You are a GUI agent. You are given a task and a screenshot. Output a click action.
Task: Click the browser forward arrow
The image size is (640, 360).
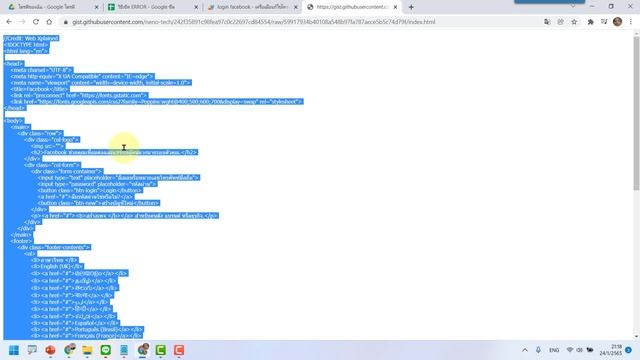[22, 22]
